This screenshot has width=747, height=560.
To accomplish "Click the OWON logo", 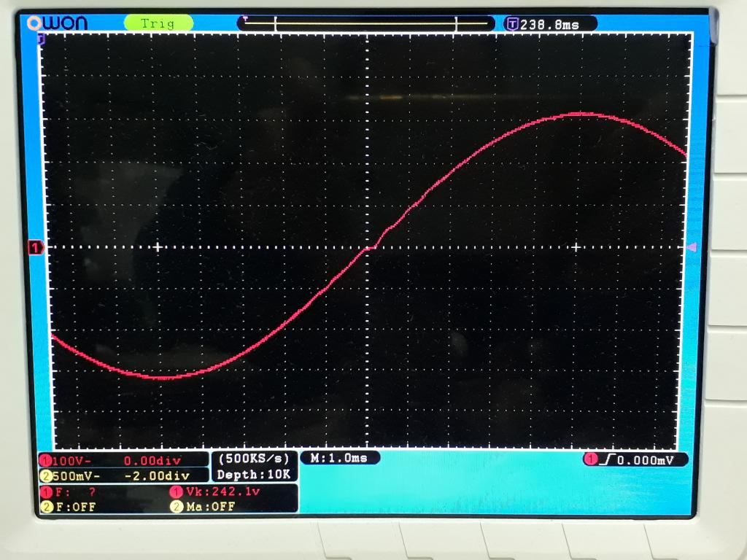I will (x=58, y=23).
